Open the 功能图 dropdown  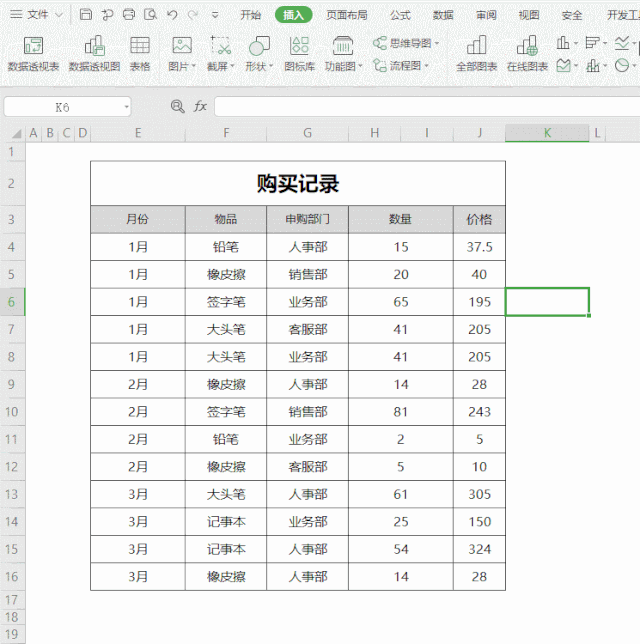[343, 53]
